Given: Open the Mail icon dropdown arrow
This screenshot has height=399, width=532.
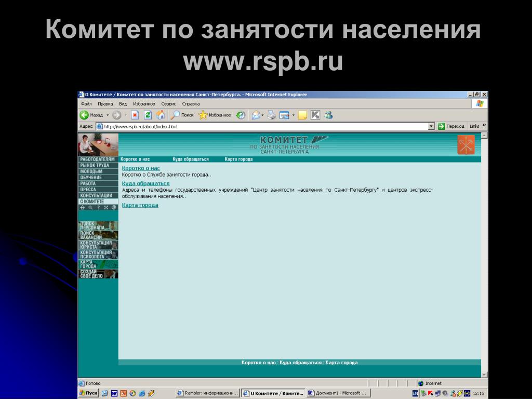Looking at the screenshot, I should click(x=262, y=115).
